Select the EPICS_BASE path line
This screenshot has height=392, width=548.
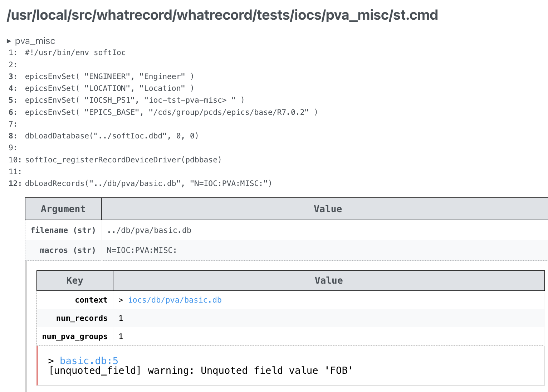pos(171,112)
